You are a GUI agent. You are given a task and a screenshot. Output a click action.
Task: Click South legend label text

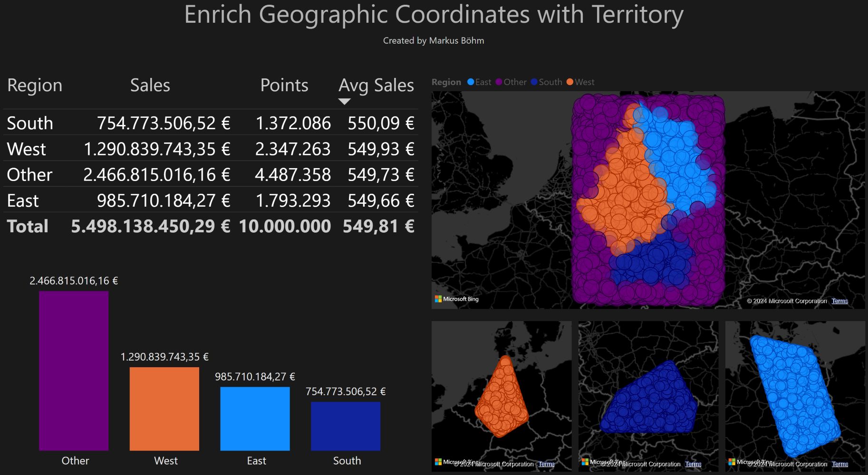click(x=550, y=82)
